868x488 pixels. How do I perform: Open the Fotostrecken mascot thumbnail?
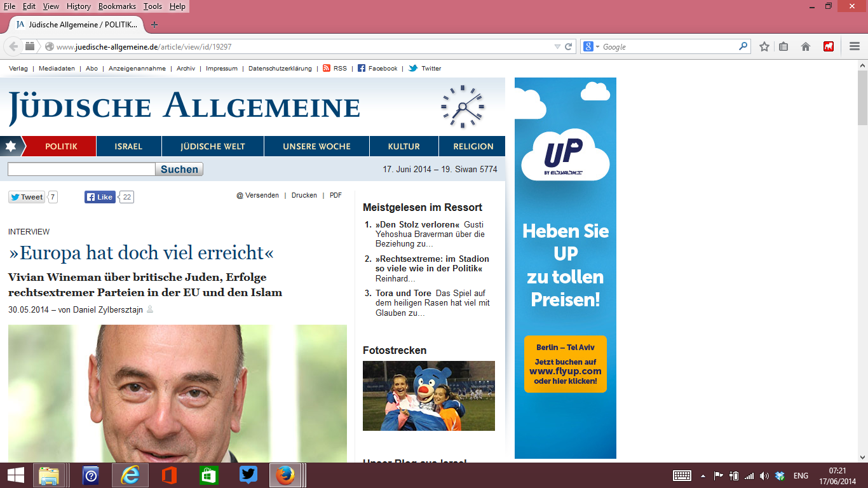(428, 396)
